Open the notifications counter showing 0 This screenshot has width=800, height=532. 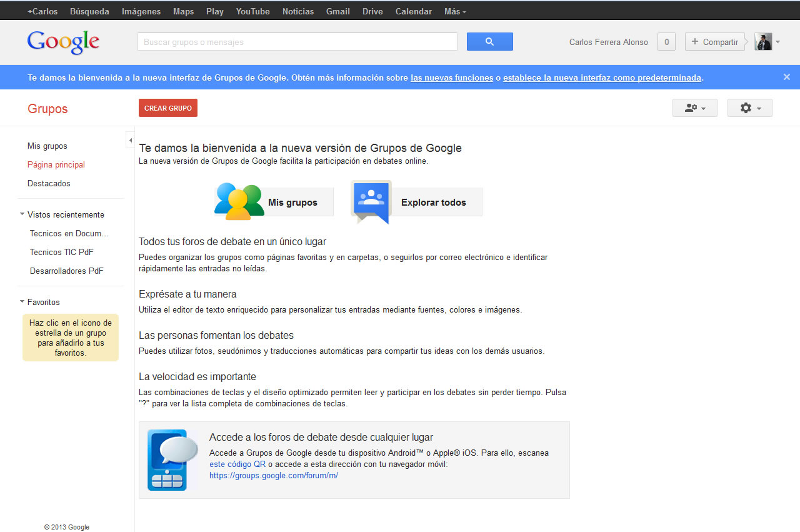coord(666,42)
